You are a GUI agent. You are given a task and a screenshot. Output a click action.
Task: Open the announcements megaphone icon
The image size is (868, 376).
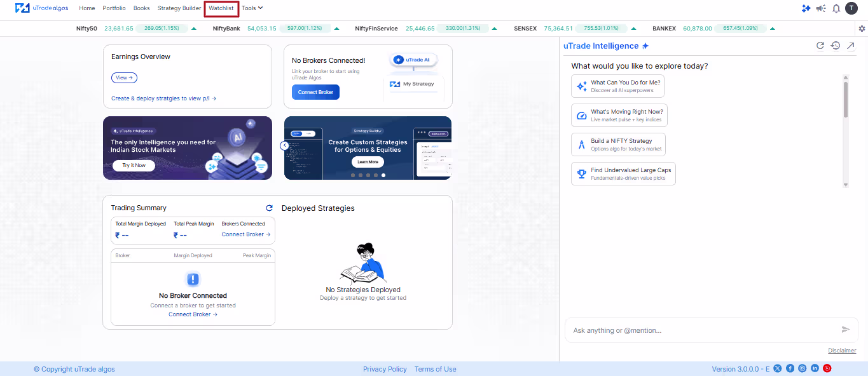point(821,8)
